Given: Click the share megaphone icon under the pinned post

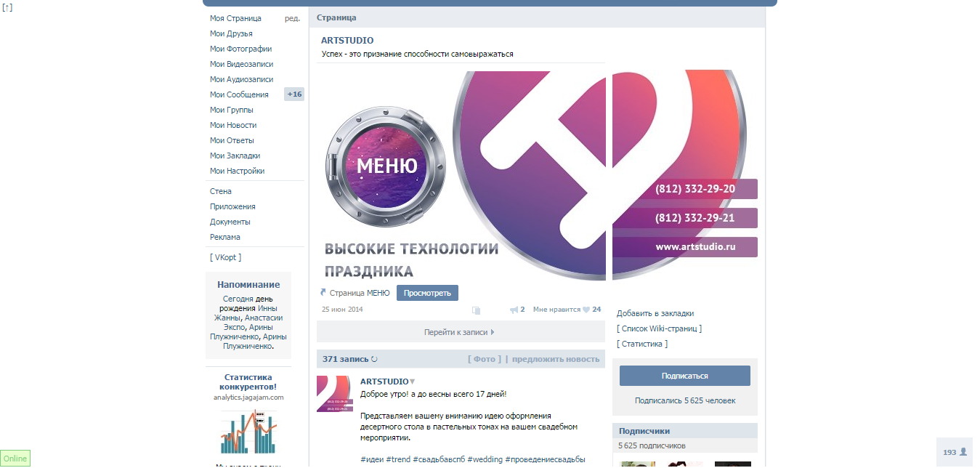Looking at the screenshot, I should point(514,310).
